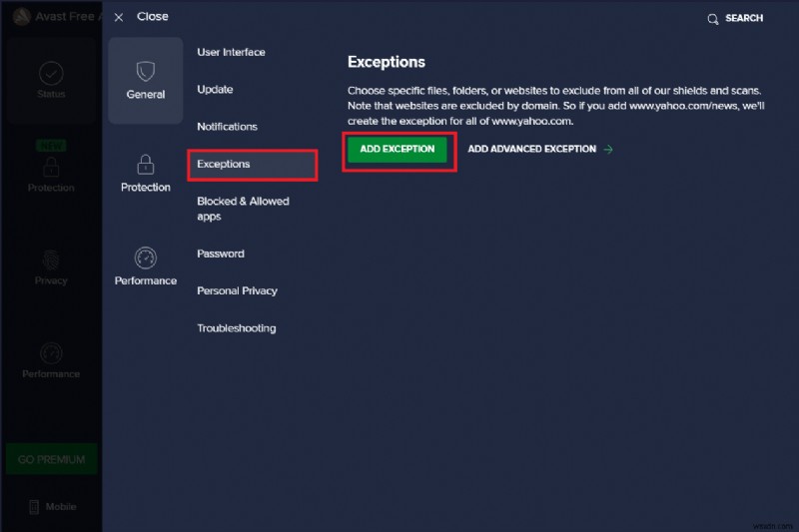Open the User Interface settings
The height and width of the screenshot is (532, 799).
tap(231, 52)
